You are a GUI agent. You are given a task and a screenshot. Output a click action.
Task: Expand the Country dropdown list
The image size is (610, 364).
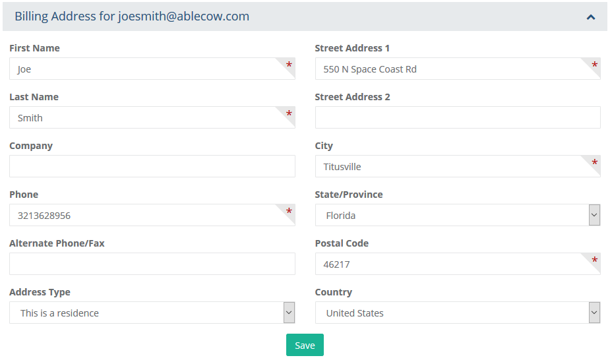point(458,313)
